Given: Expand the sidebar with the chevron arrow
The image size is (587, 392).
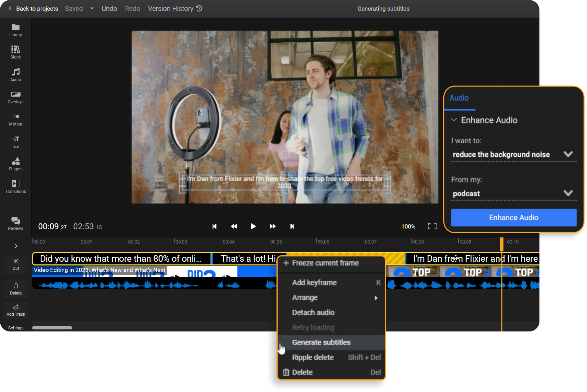Looking at the screenshot, I should point(15,246).
